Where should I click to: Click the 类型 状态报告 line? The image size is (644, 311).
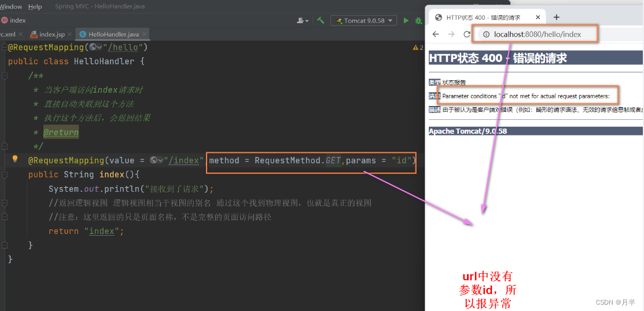tap(447, 82)
